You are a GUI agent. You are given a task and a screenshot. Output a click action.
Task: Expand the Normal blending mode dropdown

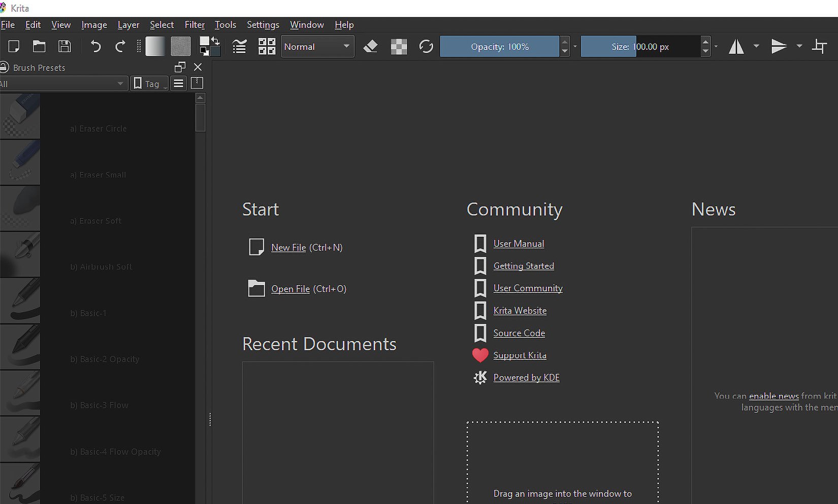point(317,46)
